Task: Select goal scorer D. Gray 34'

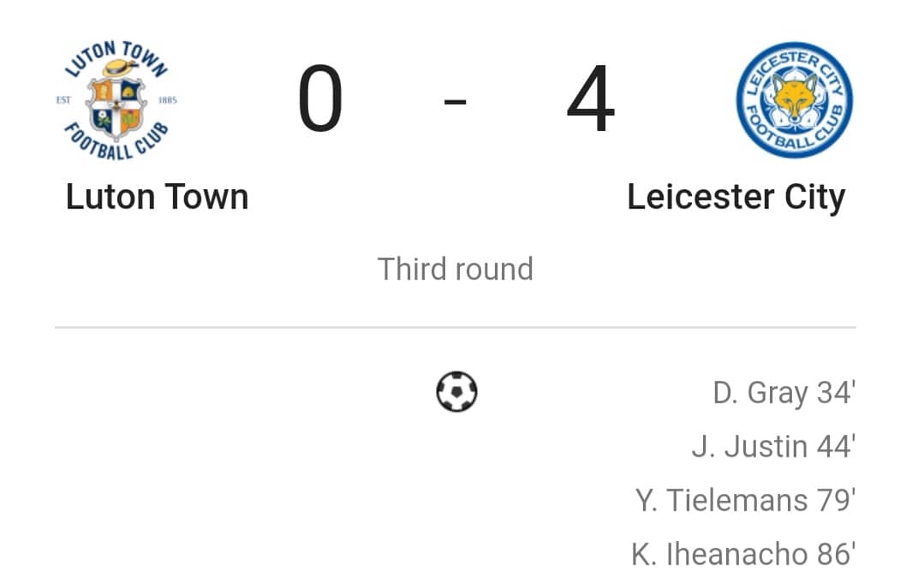Action: 784,393
